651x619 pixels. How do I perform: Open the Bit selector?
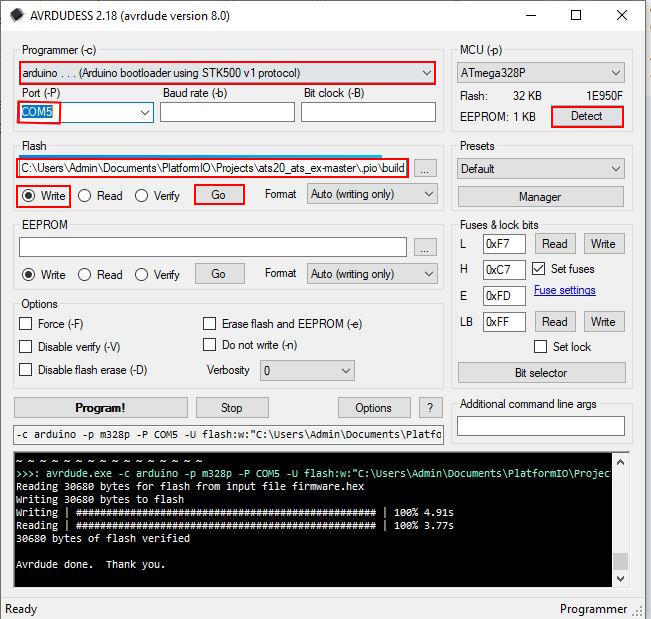coord(541,372)
